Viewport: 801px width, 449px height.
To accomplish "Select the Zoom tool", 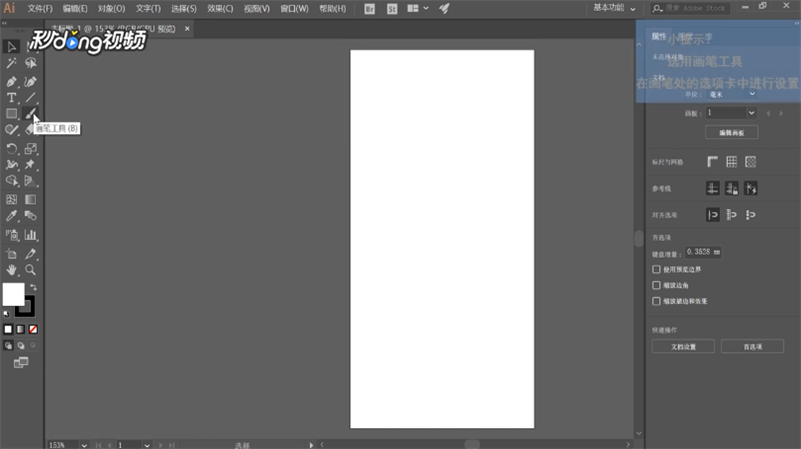I will click(31, 270).
